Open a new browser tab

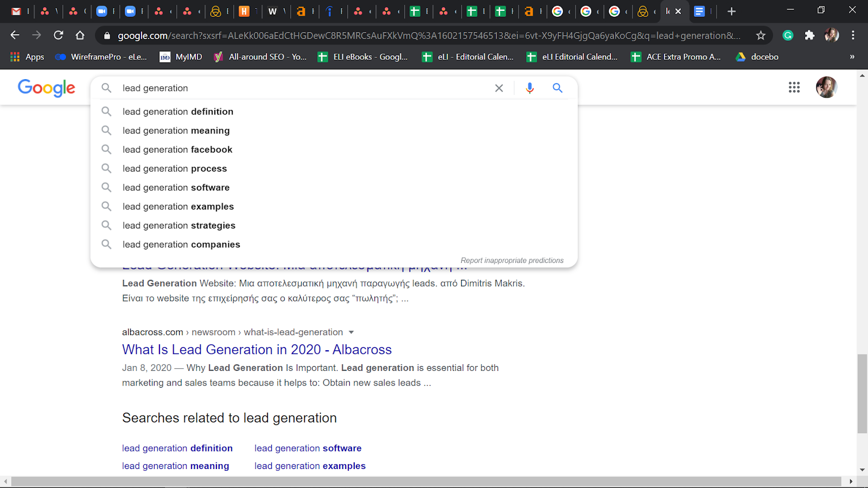click(x=731, y=11)
